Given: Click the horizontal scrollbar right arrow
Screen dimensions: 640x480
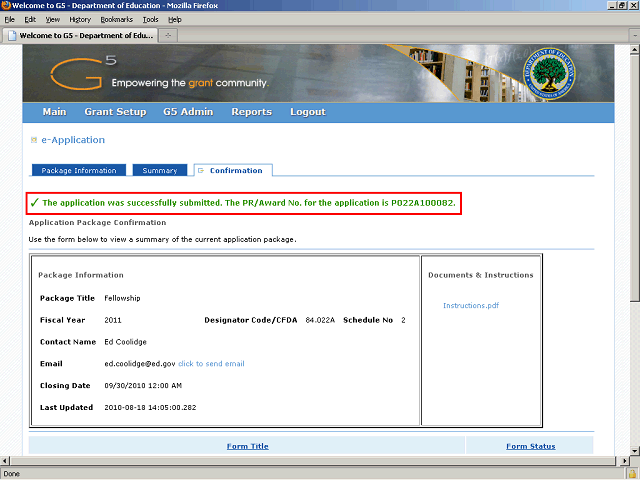Looking at the screenshot, I should (624, 461).
